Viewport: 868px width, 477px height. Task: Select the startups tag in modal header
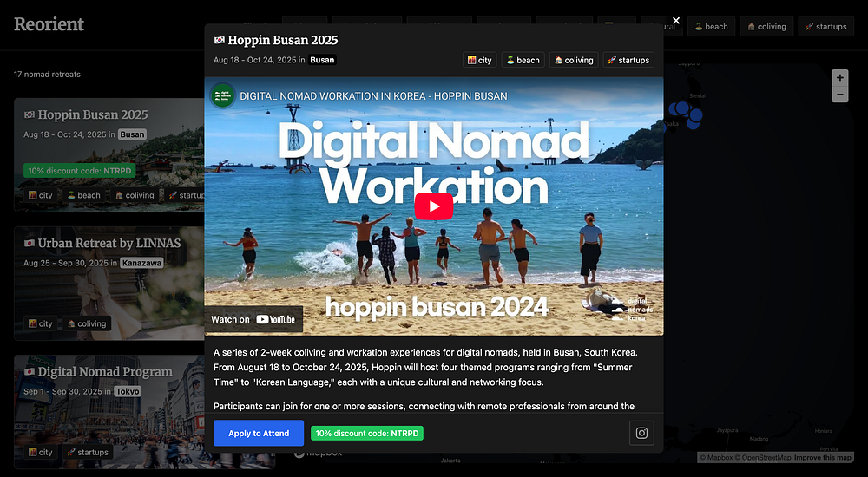tap(628, 61)
